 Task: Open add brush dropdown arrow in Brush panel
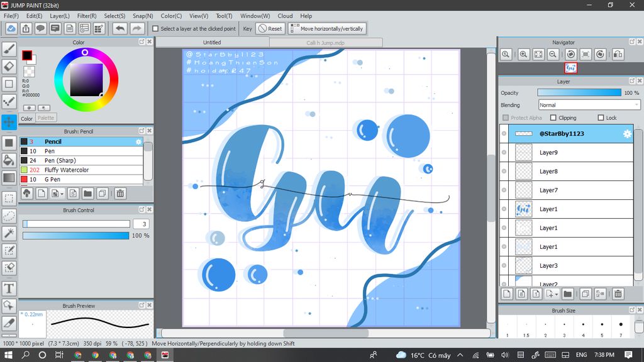coord(62,194)
